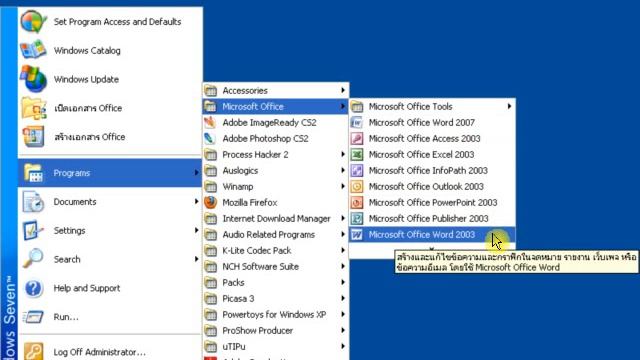640x360 pixels.
Task: Click the Word 2003 icon
Action: 357,235
